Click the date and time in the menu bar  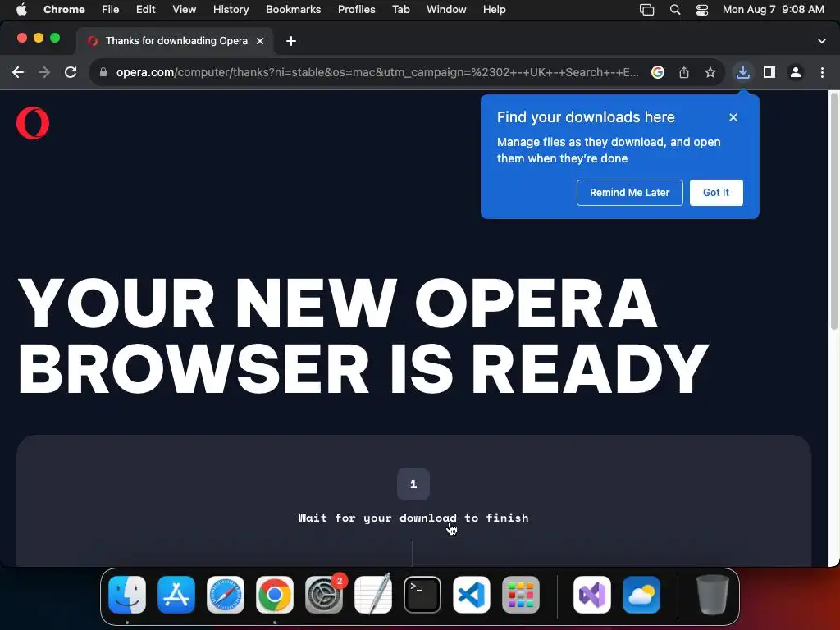(x=773, y=10)
